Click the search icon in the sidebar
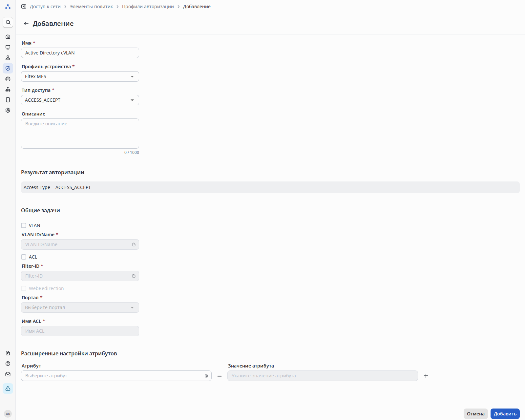 pos(8,22)
